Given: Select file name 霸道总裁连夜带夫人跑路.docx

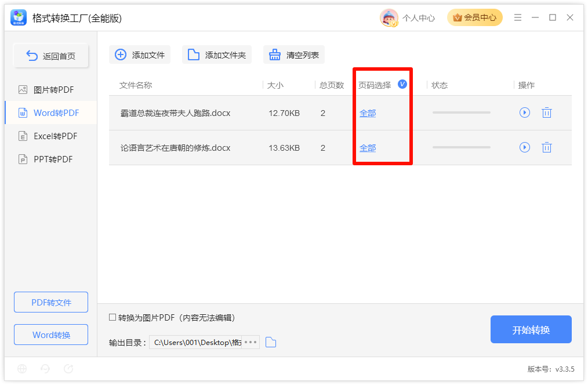Looking at the screenshot, I should 175,113.
